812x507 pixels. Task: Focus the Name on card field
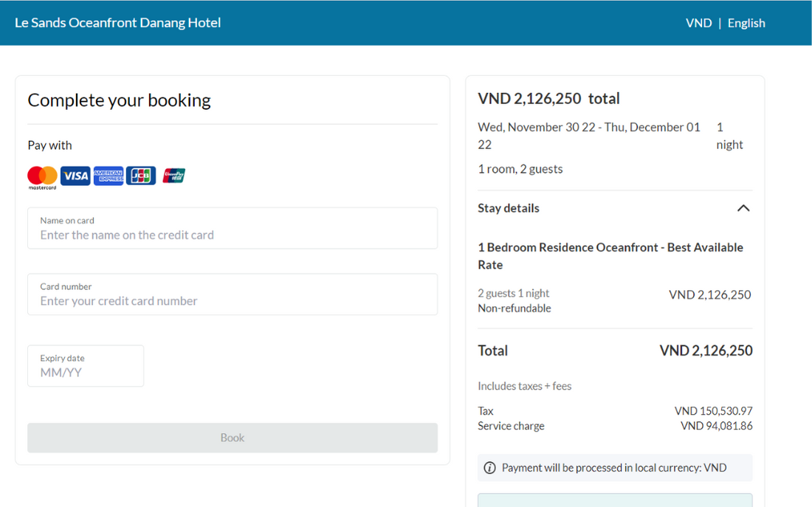(233, 235)
